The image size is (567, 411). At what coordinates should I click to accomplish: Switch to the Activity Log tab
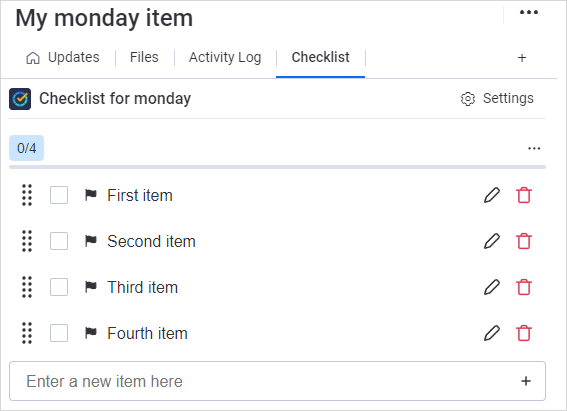225,57
